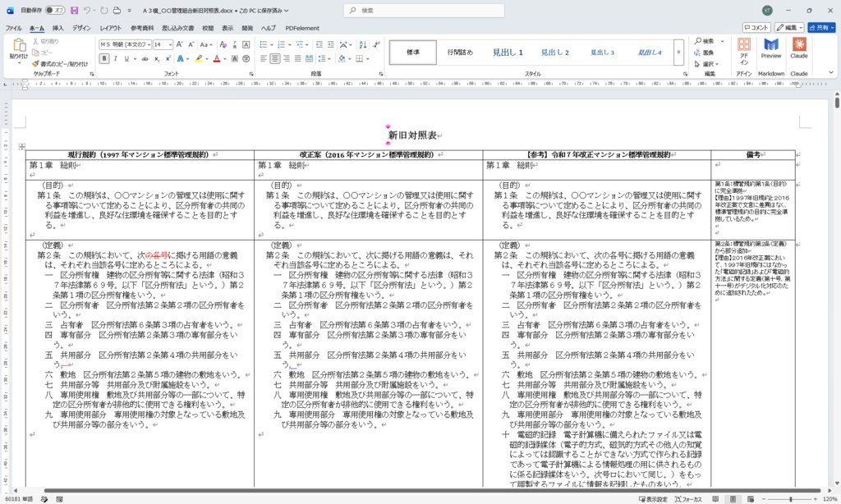The image size is (841, 504).
Task: Click the zoom slider in the status bar
Action: (791, 499)
